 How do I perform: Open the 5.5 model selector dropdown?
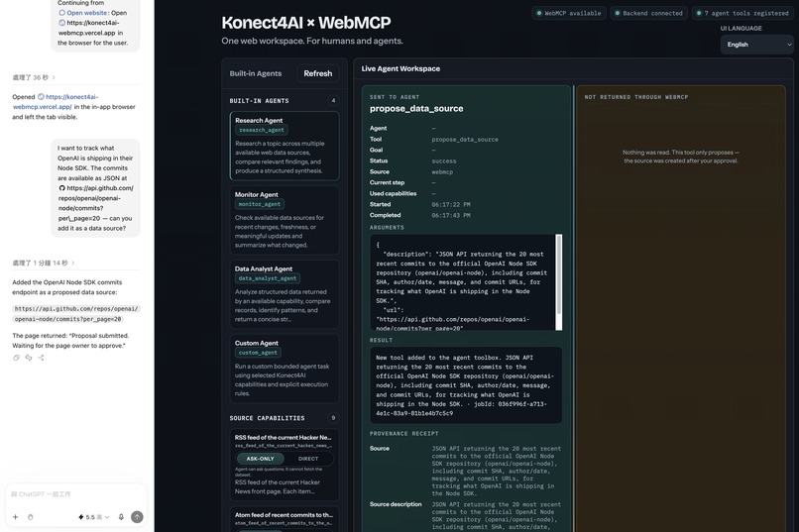pos(94,517)
